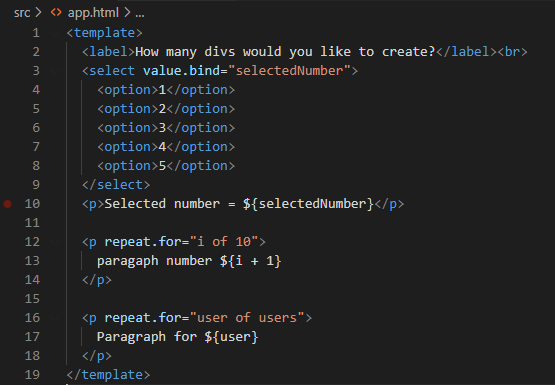Click the HTML file icon in breadcrumbs

coord(56,13)
